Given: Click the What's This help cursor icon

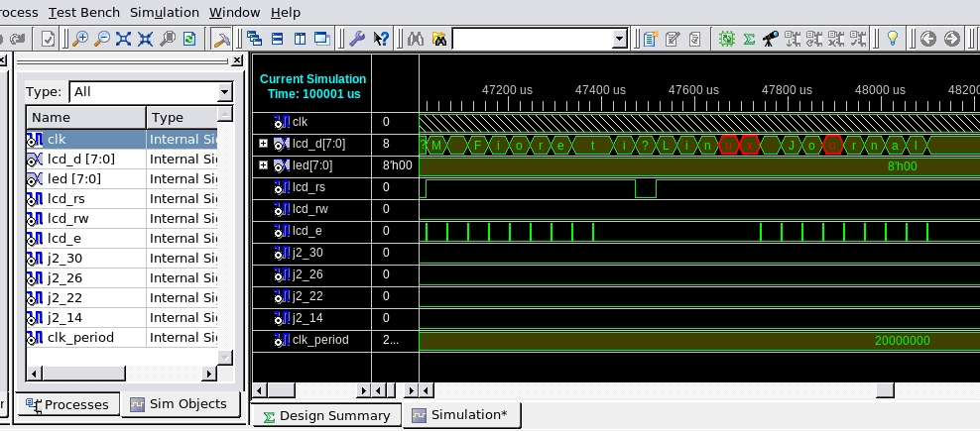Looking at the screenshot, I should point(381,40).
